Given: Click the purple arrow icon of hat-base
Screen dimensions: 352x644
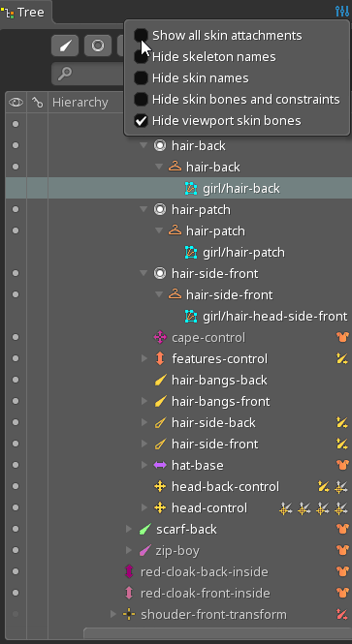Looking at the screenshot, I should click(160, 466).
